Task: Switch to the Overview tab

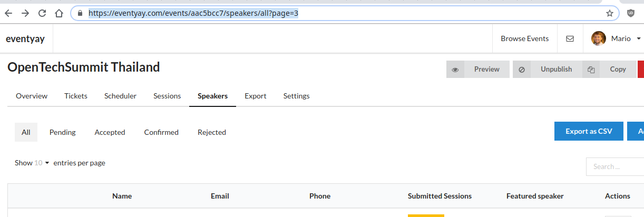Action: [x=32, y=96]
